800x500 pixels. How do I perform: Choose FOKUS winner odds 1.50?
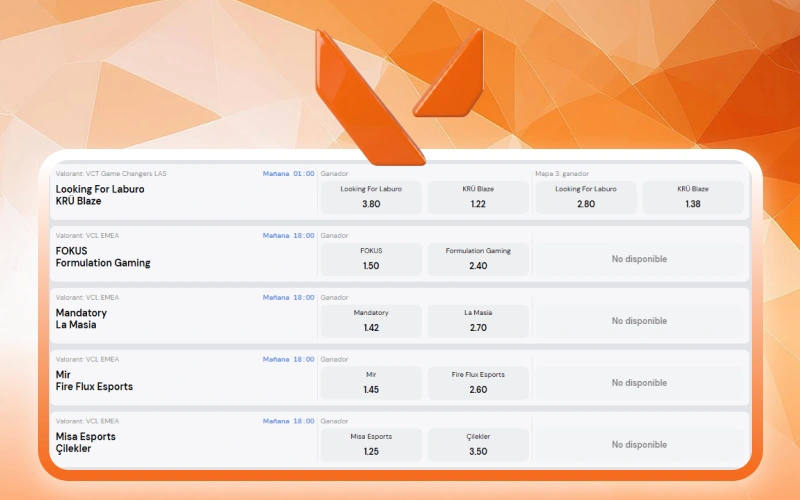point(371,259)
